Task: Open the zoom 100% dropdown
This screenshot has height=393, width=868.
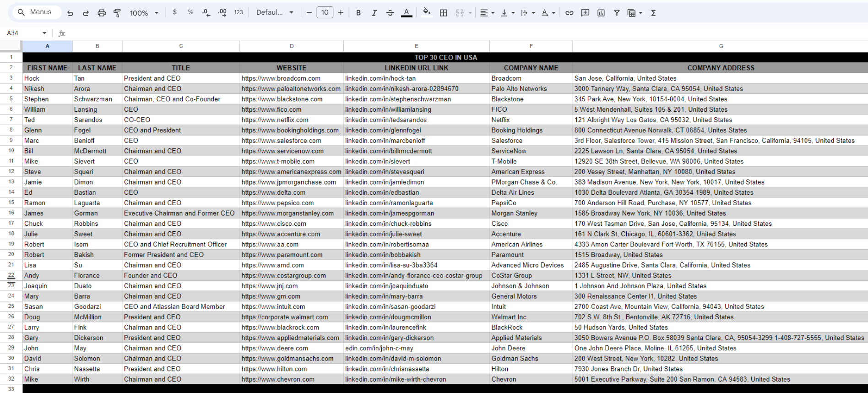Action: [x=144, y=13]
